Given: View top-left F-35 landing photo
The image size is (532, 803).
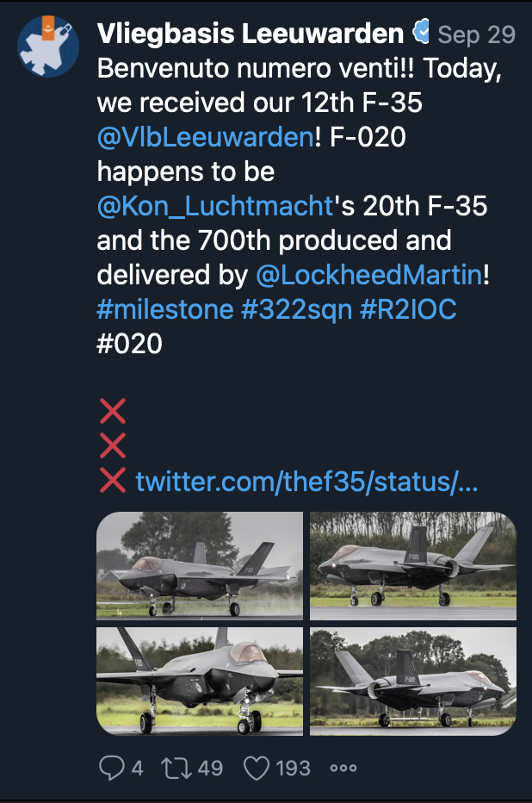Looking at the screenshot, I should click(x=200, y=566).
